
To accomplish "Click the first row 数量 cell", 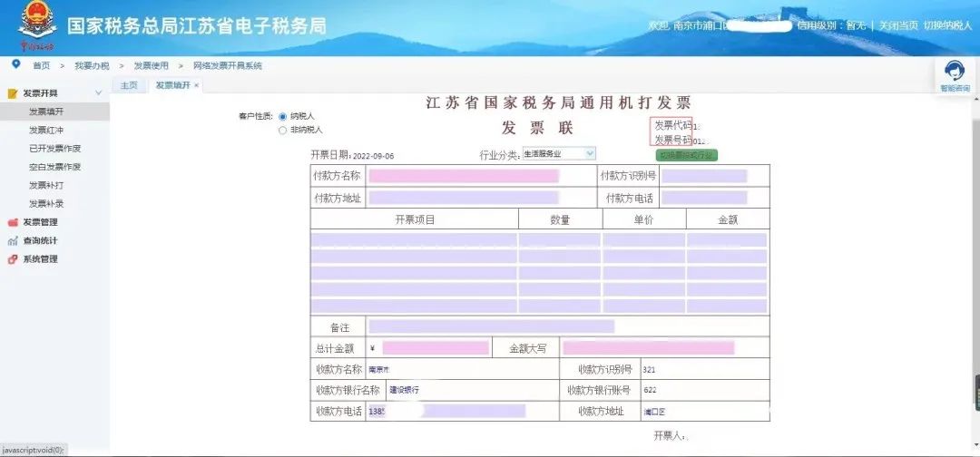I will 559,240.
